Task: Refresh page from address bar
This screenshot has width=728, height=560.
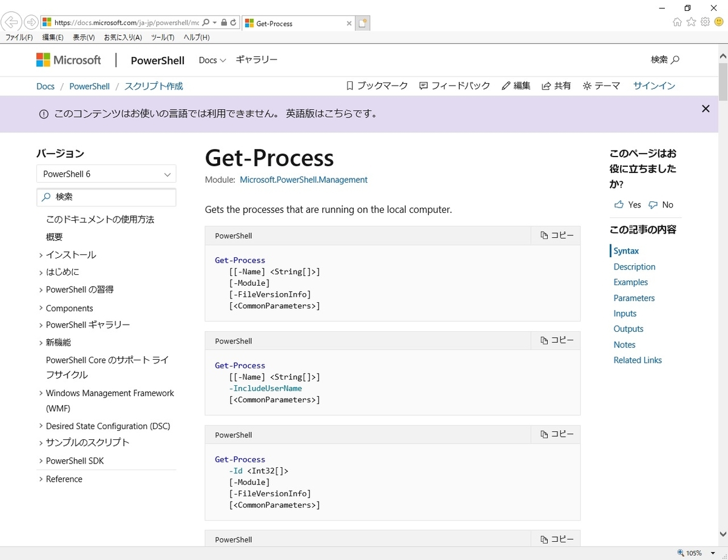Action: [x=234, y=23]
